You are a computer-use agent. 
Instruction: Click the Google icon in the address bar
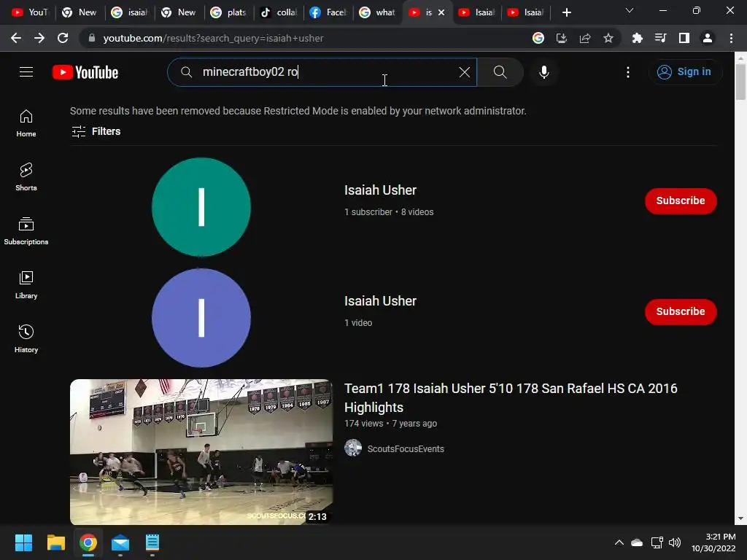(538, 38)
